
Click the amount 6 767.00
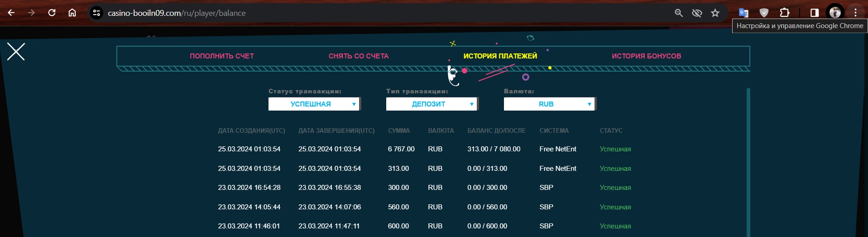coord(401,149)
